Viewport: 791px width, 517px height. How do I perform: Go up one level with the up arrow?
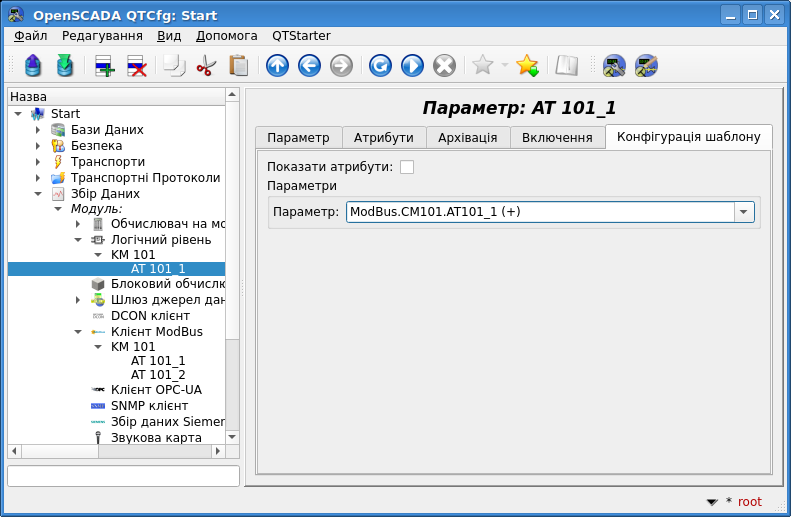(277, 66)
